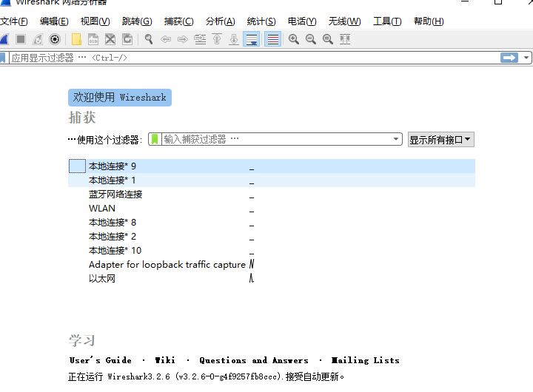This screenshot has width=533, height=392.
Task: Open 显示所有接口 dropdown
Action: point(441,140)
